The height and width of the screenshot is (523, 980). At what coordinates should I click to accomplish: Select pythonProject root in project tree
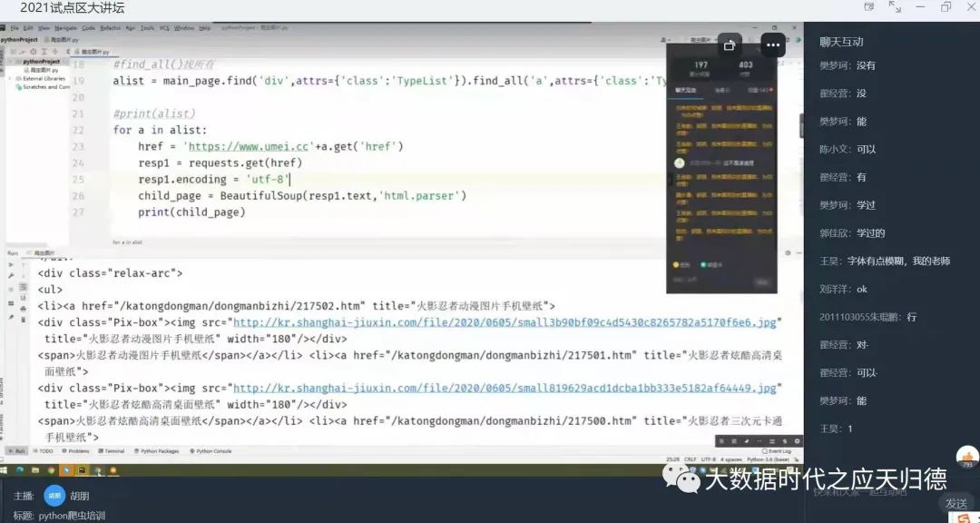coord(41,62)
